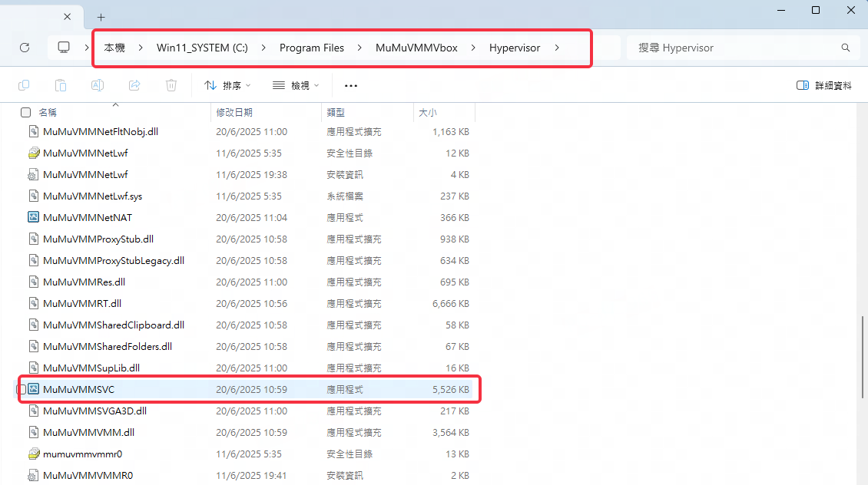Open the 檢視 view dropdown
The image size is (868, 485).
297,85
